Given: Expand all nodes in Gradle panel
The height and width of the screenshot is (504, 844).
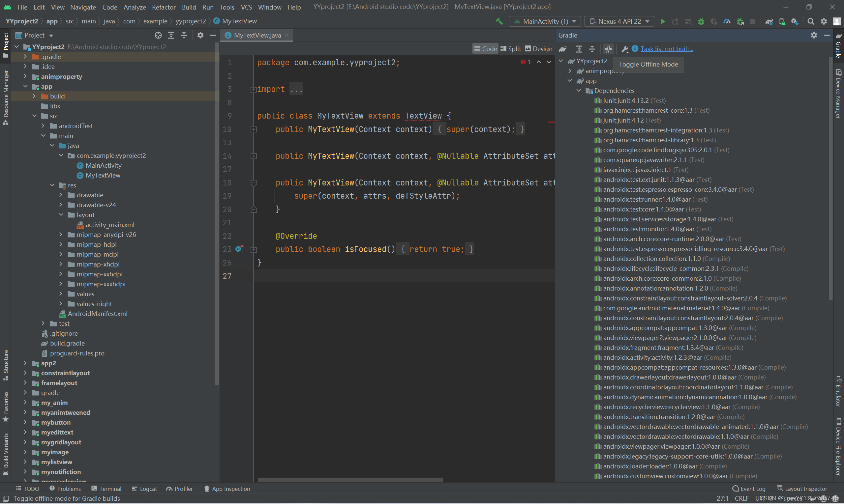Looking at the screenshot, I should [x=579, y=49].
